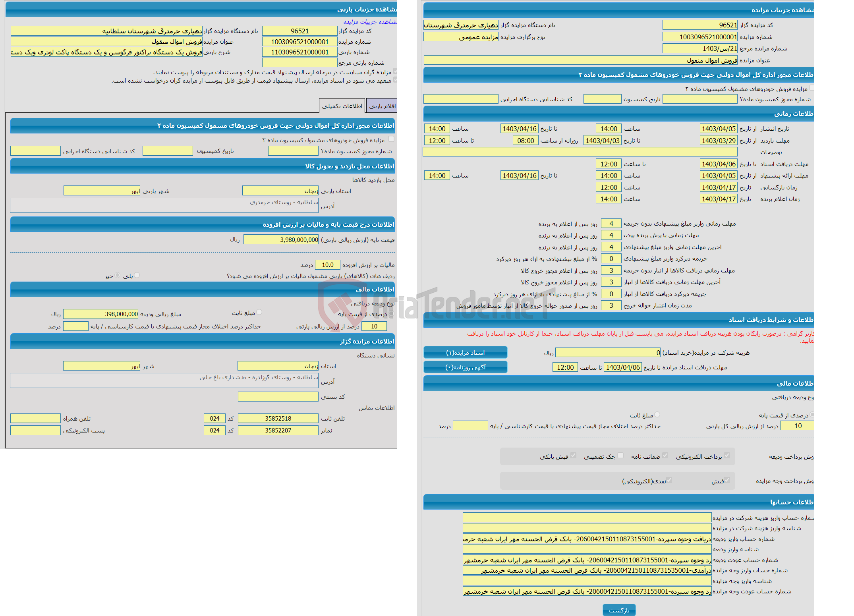Enable 'چک' checkbox in payment method
Image resolution: width=854 pixels, height=616 pixels.
pos(620,456)
